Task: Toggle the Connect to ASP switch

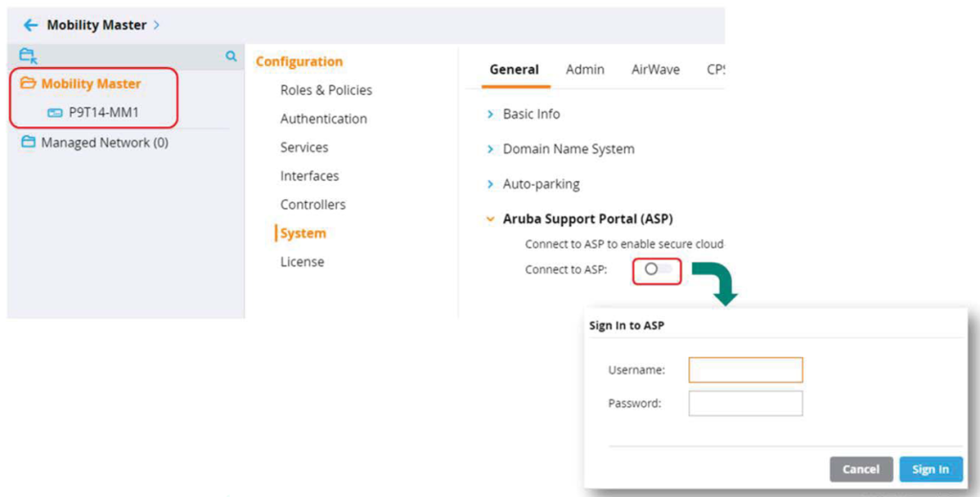Action: [657, 270]
